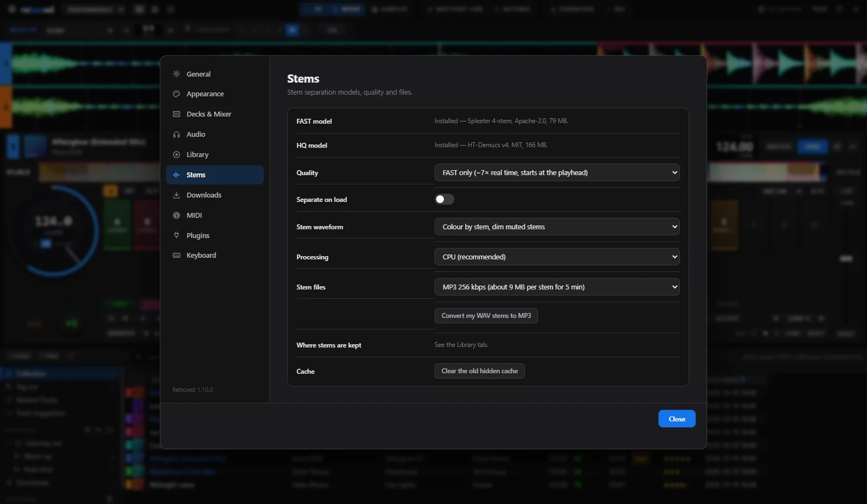867x504 pixels.
Task: Click the Reboxed 1.10.0 version text
Action: (x=193, y=390)
